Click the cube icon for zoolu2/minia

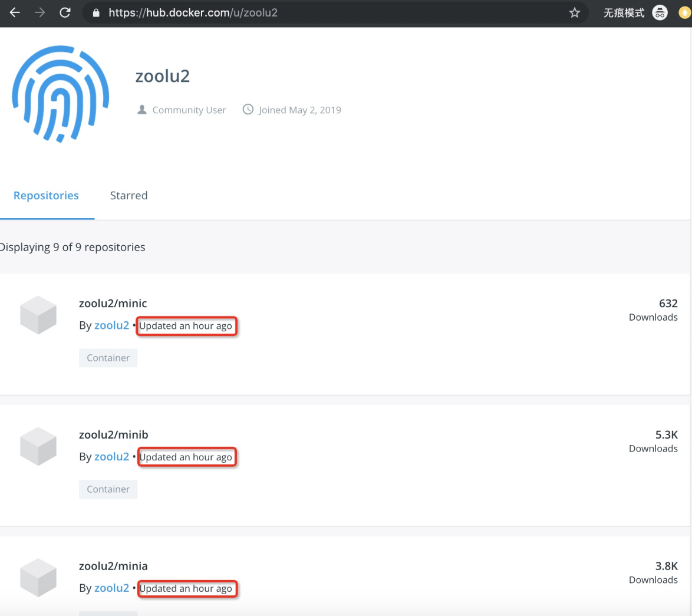pyautogui.click(x=38, y=578)
